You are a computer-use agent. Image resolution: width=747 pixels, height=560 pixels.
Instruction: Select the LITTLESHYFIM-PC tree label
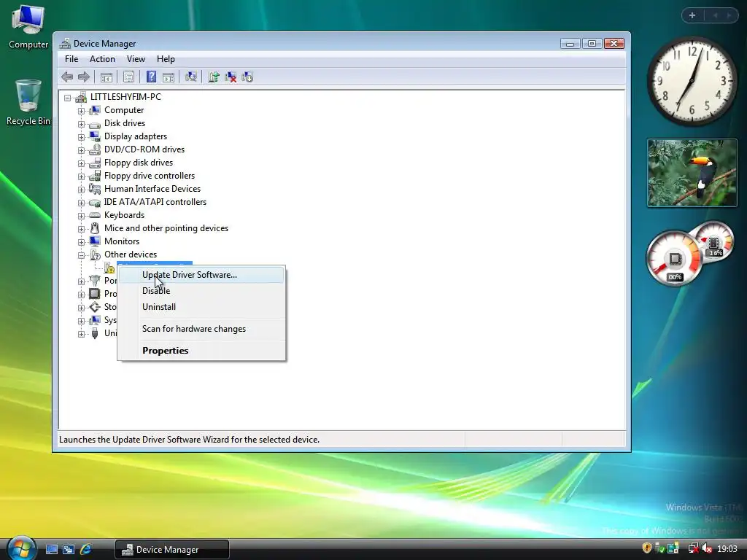click(125, 97)
